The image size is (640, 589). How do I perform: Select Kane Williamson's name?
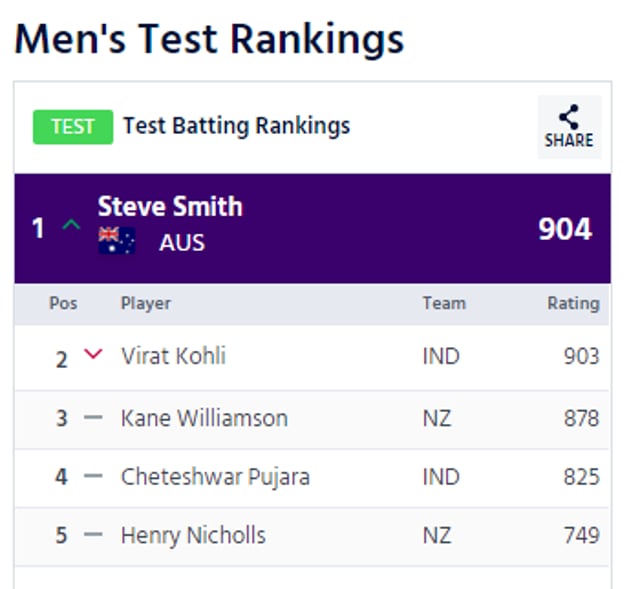point(204,418)
